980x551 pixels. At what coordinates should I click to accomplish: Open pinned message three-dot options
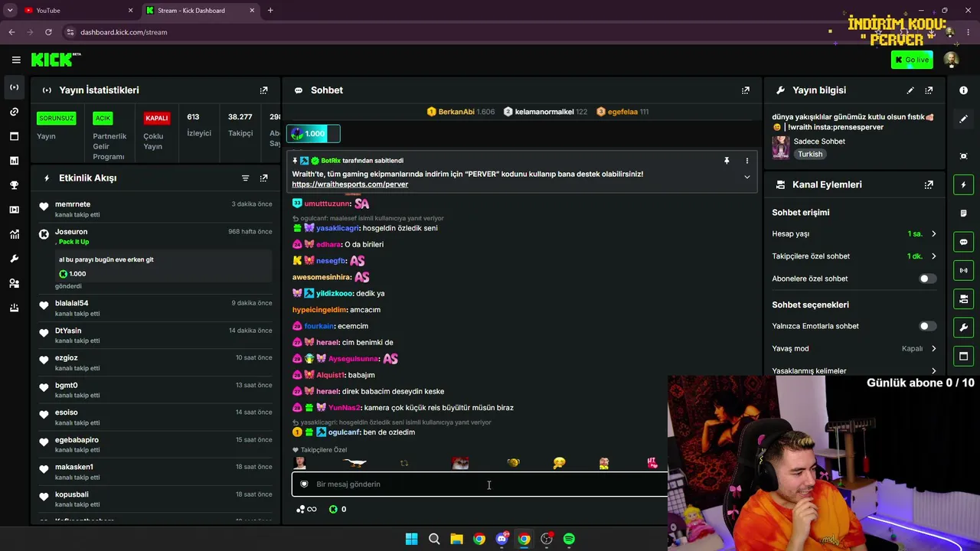pyautogui.click(x=747, y=161)
